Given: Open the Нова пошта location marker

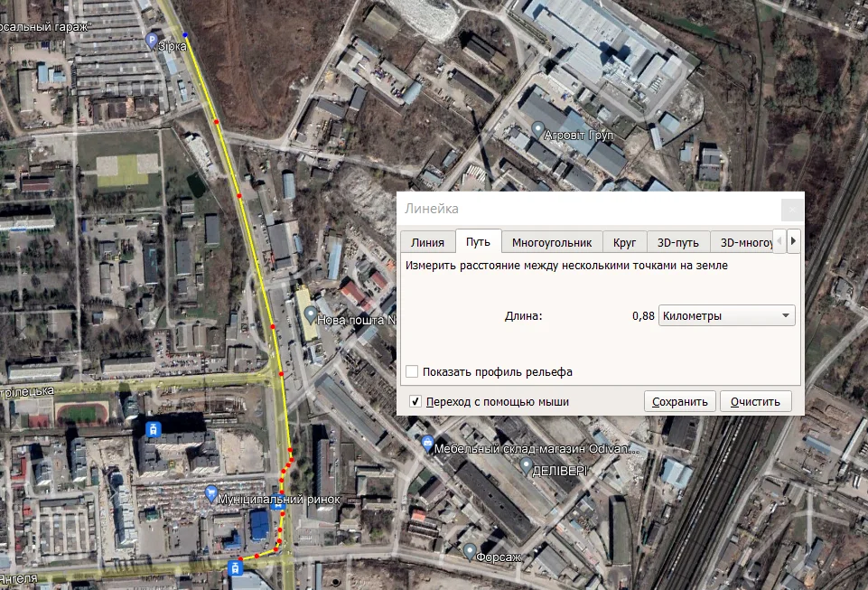Looking at the screenshot, I should pyautogui.click(x=312, y=315).
